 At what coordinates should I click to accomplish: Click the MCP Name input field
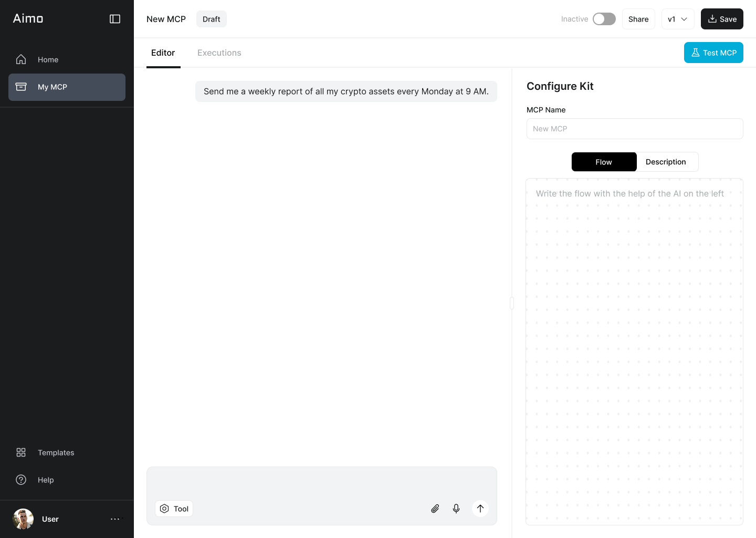pos(635,129)
